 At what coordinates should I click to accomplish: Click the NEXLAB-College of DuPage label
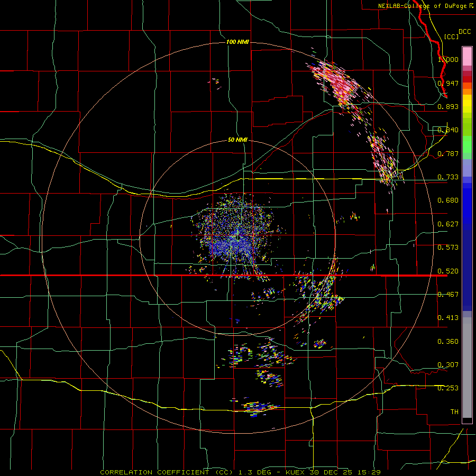point(425,6)
